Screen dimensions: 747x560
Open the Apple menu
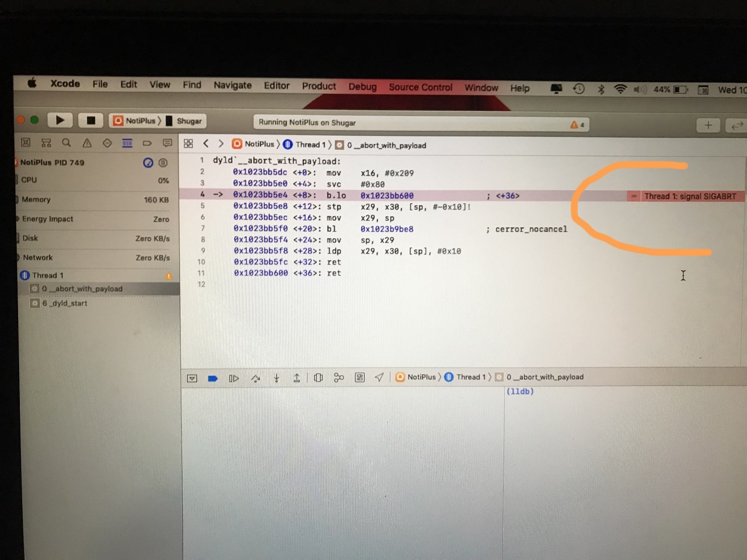tap(32, 83)
